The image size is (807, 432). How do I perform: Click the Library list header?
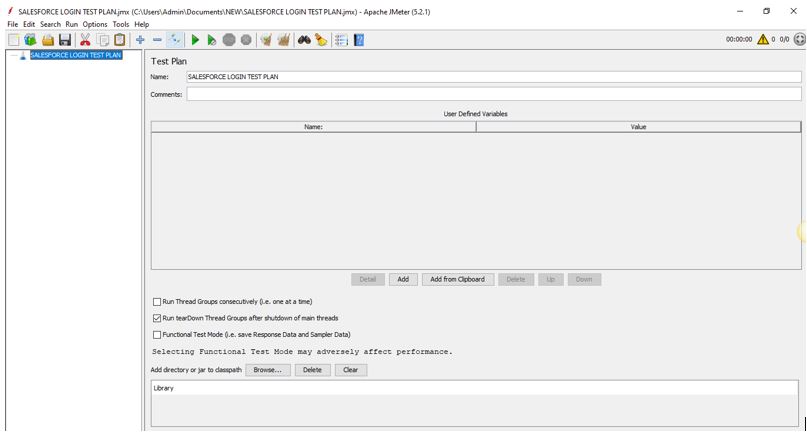[475, 388]
